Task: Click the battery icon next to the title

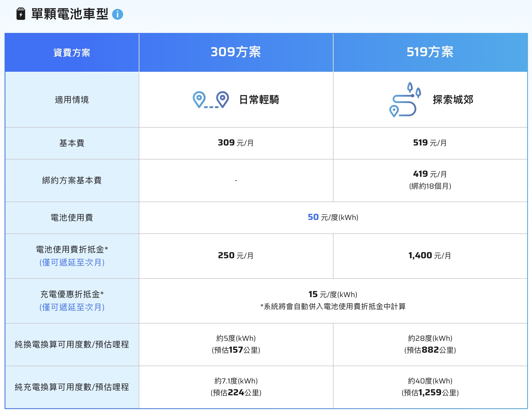Action: 21,14
